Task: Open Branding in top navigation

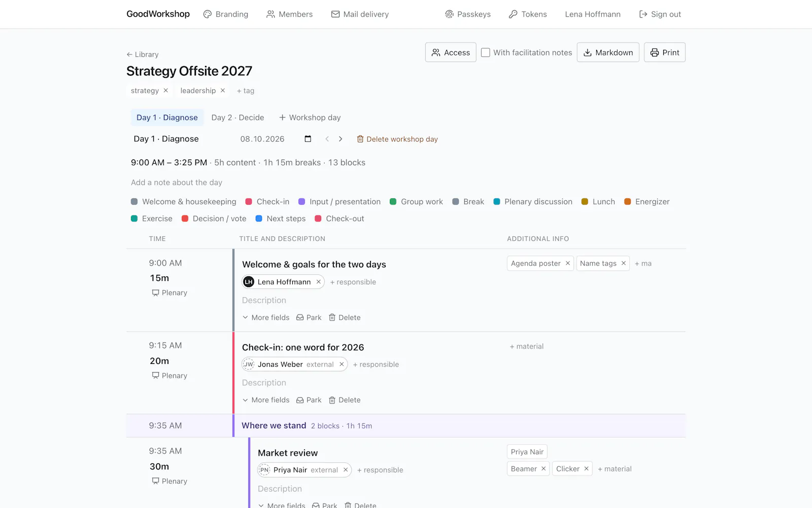Action: (226, 14)
